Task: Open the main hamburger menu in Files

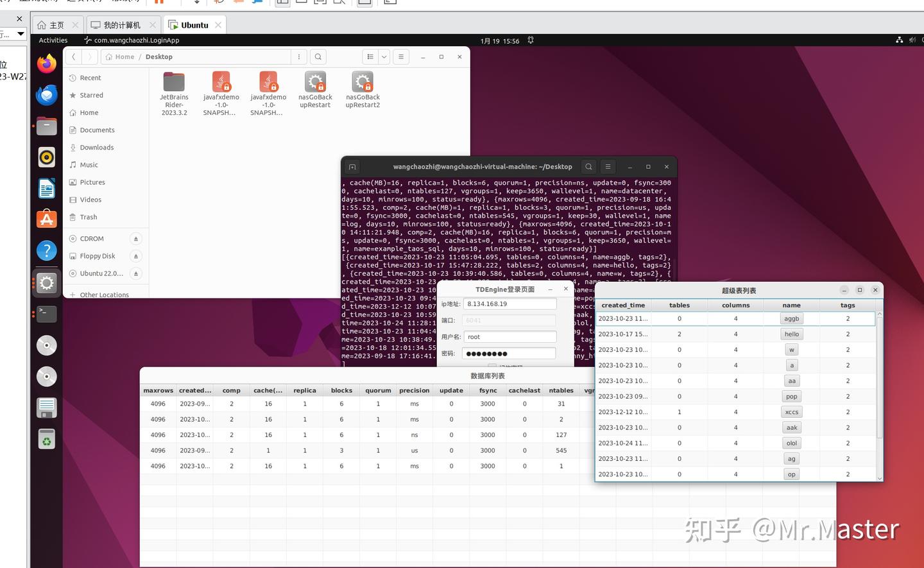Action: 400,56
